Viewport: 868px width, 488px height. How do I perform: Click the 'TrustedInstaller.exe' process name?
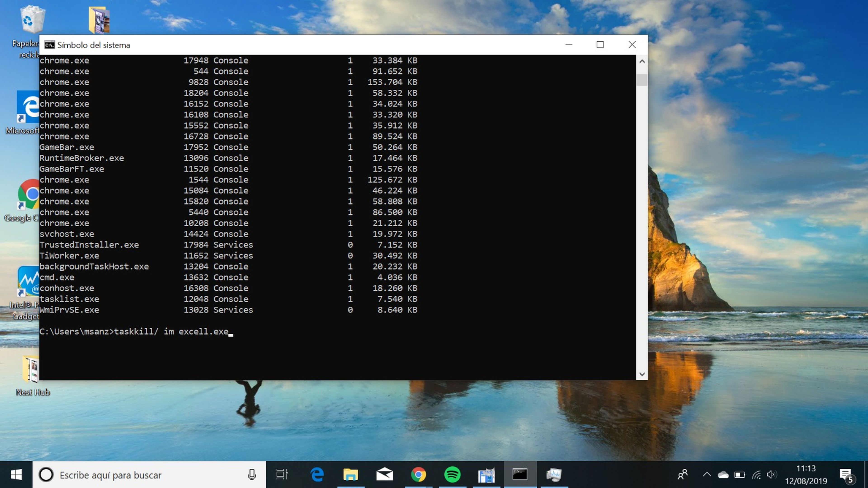pyautogui.click(x=89, y=245)
